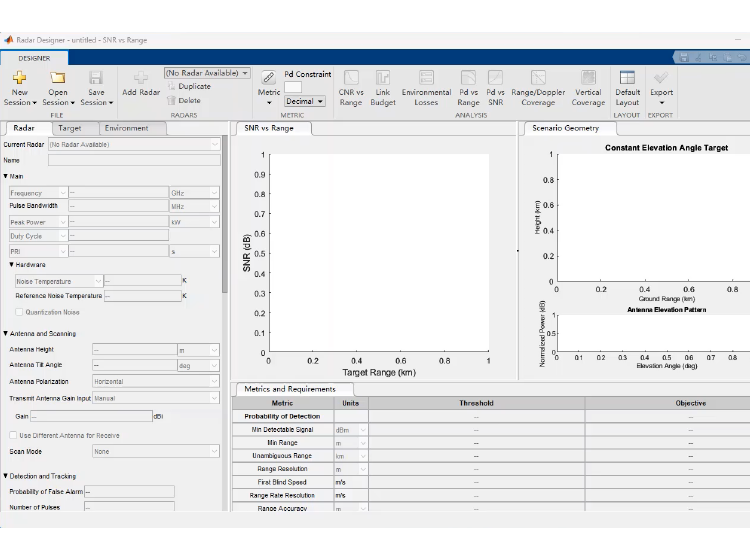750x560 pixels.
Task: Click the Number of Pulses field
Action: tap(129, 506)
